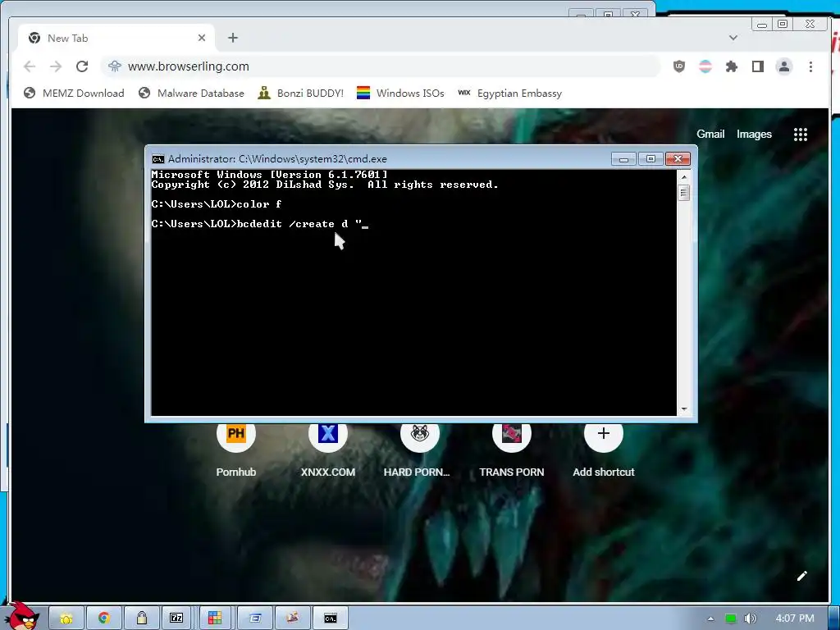Open the tab search chevron
The width and height of the screenshot is (840, 630).
[733, 38]
